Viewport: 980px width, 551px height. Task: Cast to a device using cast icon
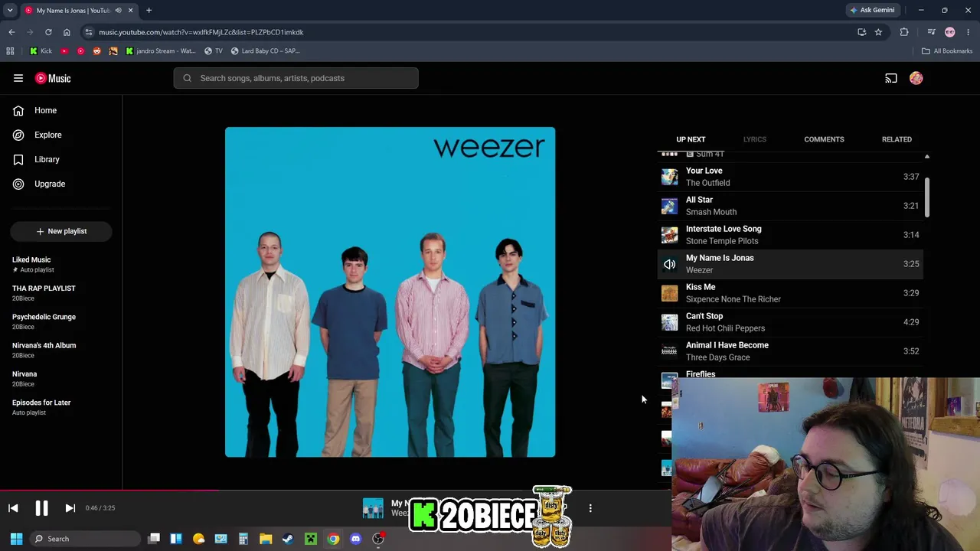pos(891,78)
